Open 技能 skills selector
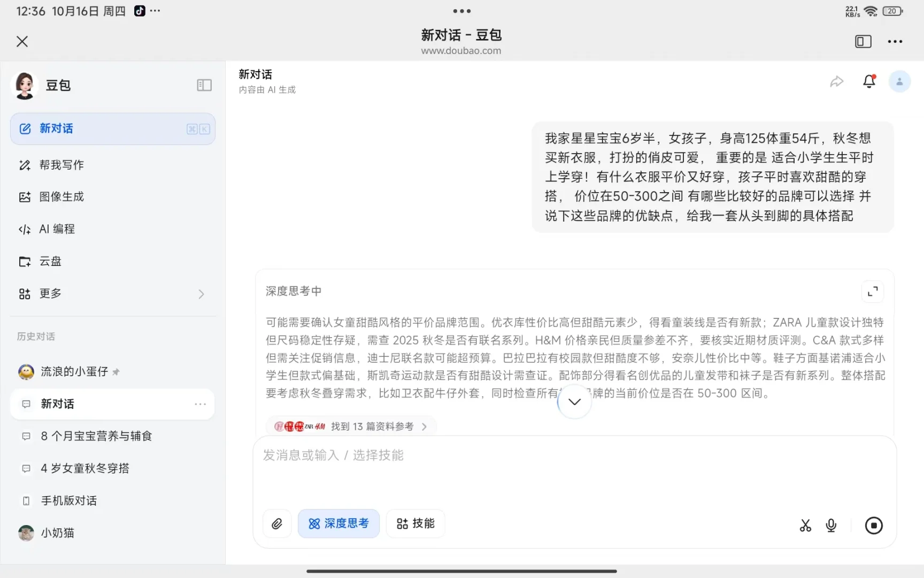924x578 pixels. [415, 523]
